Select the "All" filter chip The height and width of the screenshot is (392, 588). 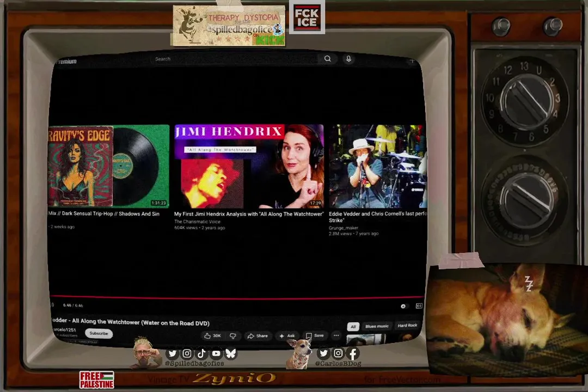pos(353,326)
